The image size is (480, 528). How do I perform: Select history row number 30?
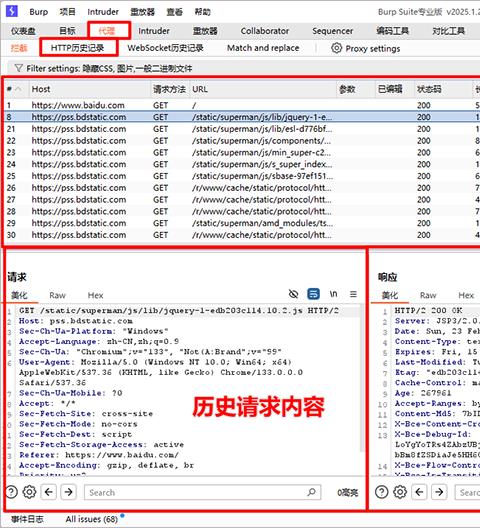click(241, 235)
